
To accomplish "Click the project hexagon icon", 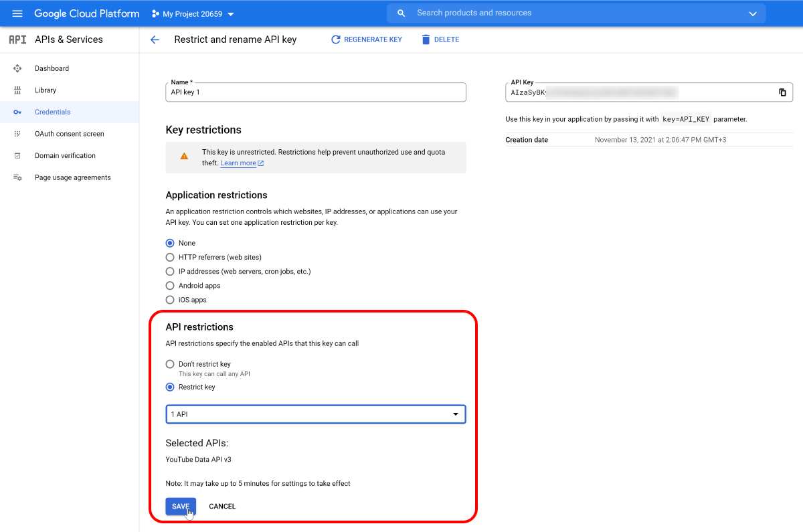I will coord(155,13).
